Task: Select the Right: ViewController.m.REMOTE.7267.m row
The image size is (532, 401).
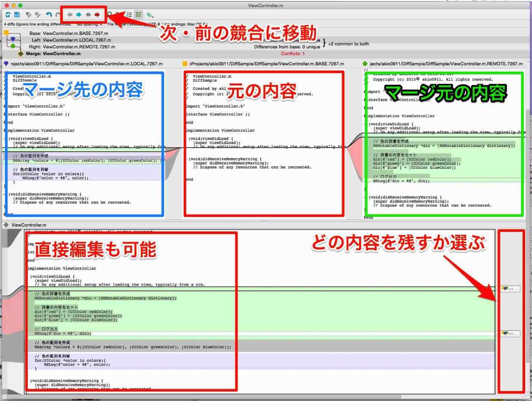Action: click(x=72, y=47)
